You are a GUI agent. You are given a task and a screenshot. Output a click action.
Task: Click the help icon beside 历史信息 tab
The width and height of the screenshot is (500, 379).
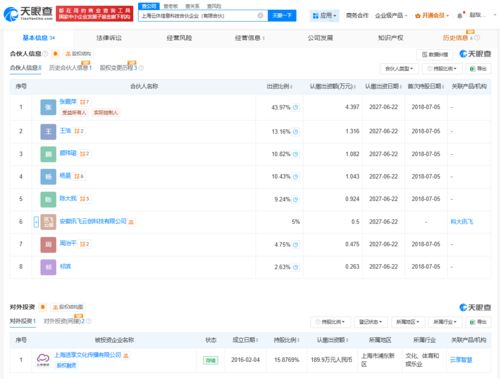coord(477,38)
